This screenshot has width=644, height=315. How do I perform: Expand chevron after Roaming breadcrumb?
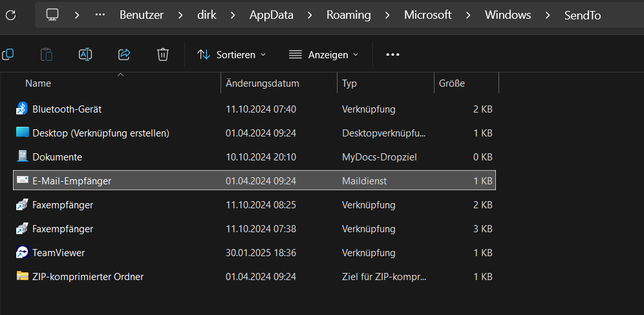tap(387, 15)
